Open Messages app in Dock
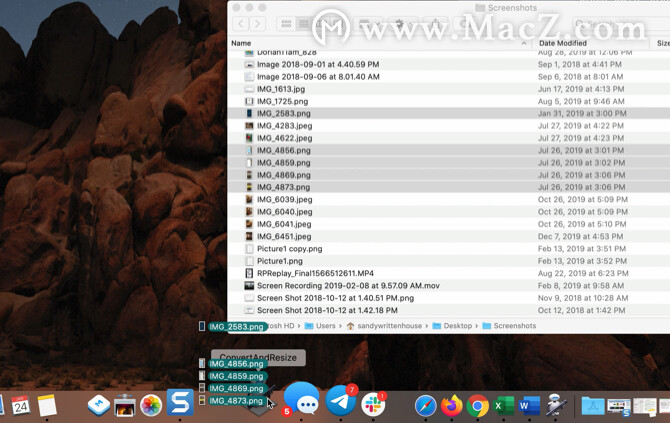The width and height of the screenshot is (670, 423). click(x=301, y=398)
